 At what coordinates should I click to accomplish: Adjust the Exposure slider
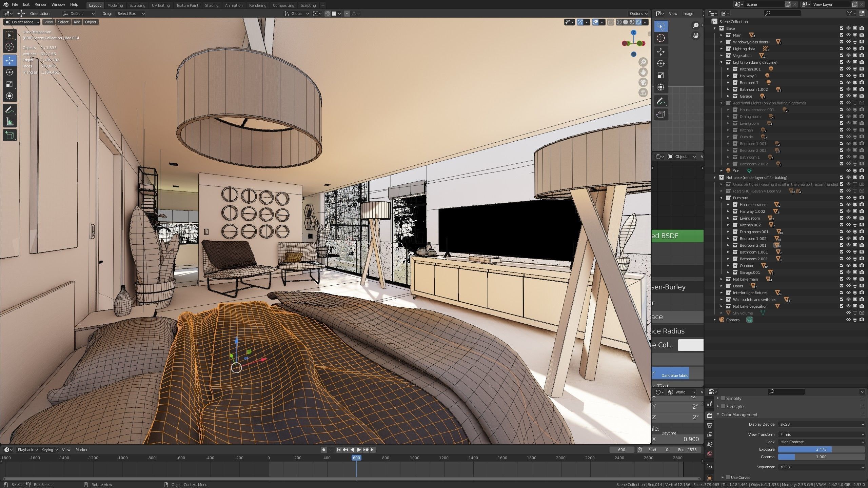tap(822, 449)
